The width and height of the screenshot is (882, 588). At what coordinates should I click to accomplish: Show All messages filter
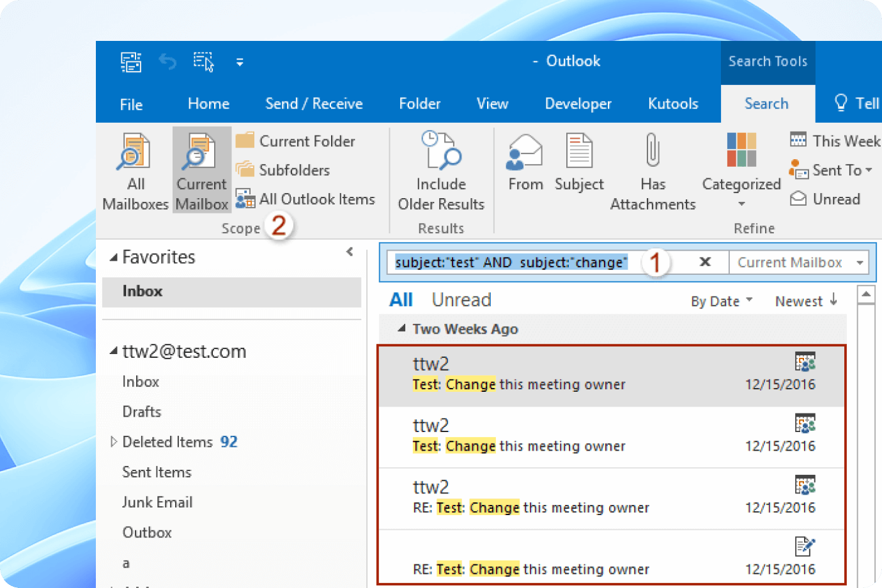click(x=401, y=300)
